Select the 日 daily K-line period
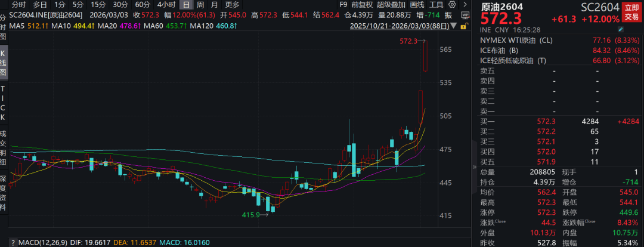 [x=186, y=5]
